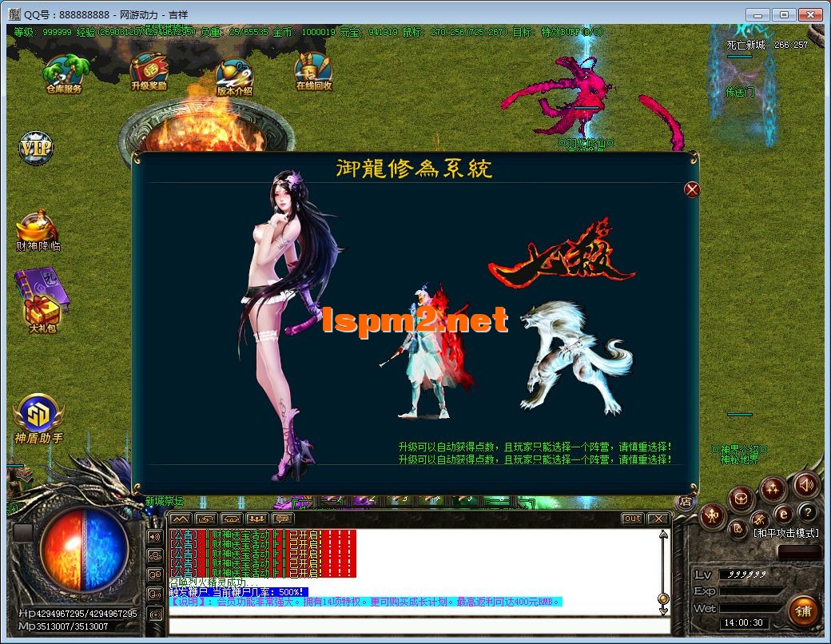Toggle the broadcast signal button

[x=155, y=614]
